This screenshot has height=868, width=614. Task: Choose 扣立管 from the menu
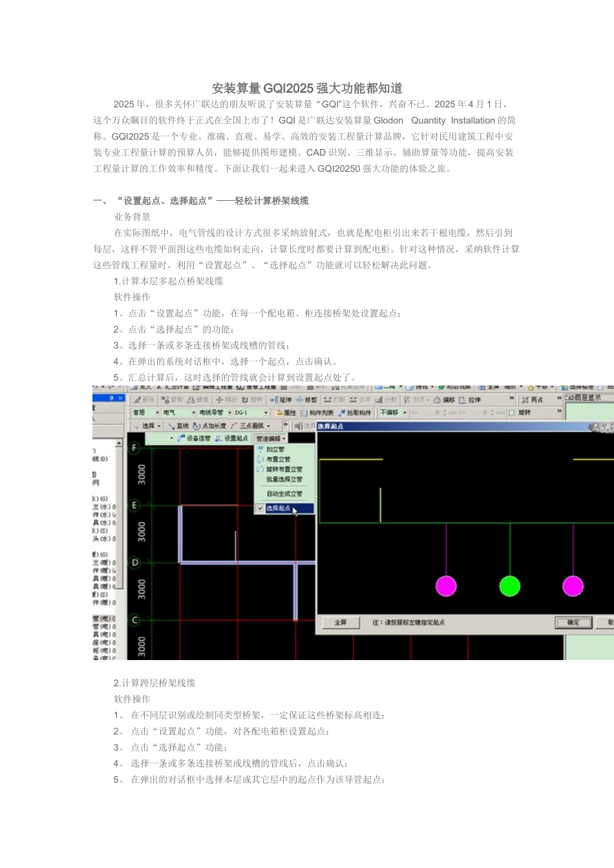[275, 449]
